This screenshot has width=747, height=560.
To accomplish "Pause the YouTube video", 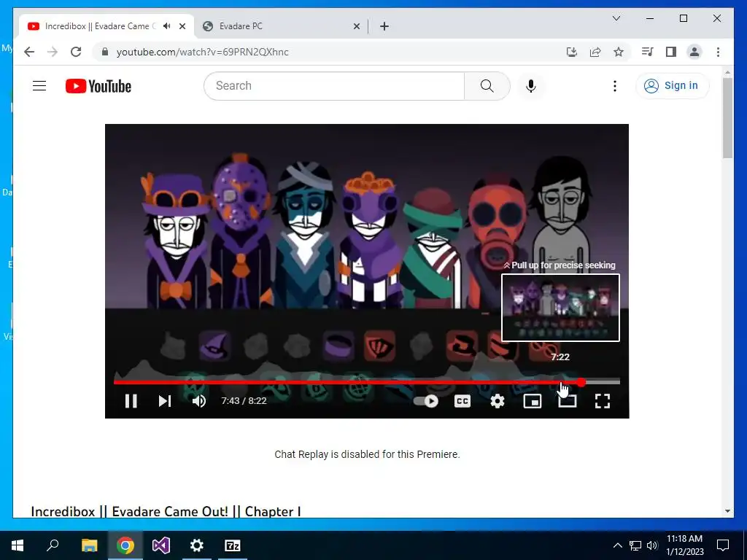I will 131,401.
